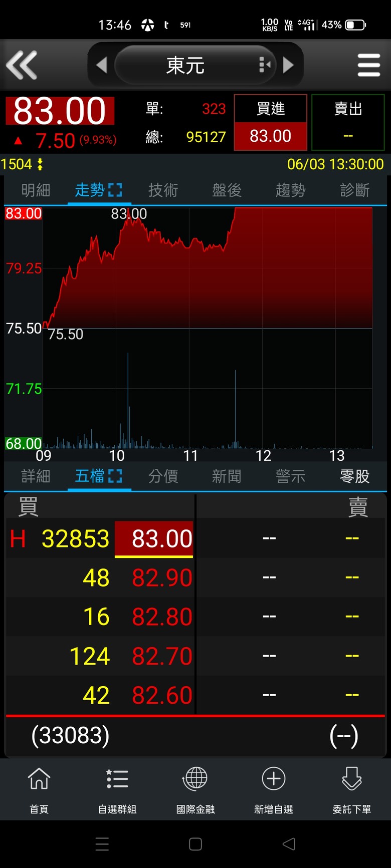This screenshot has height=868, width=391.
Task: Tap the 82.90 bid price
Action: click(x=162, y=578)
